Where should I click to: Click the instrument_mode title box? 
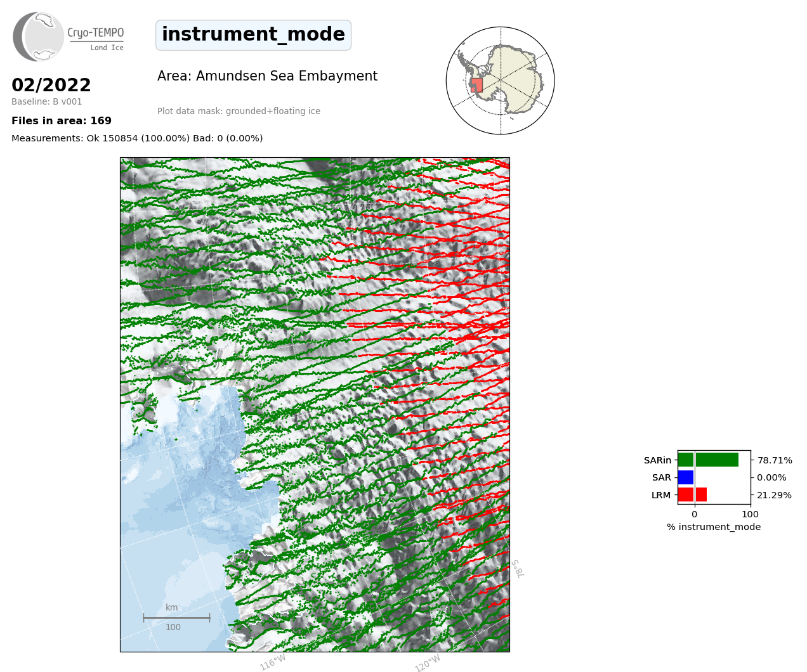tap(253, 35)
